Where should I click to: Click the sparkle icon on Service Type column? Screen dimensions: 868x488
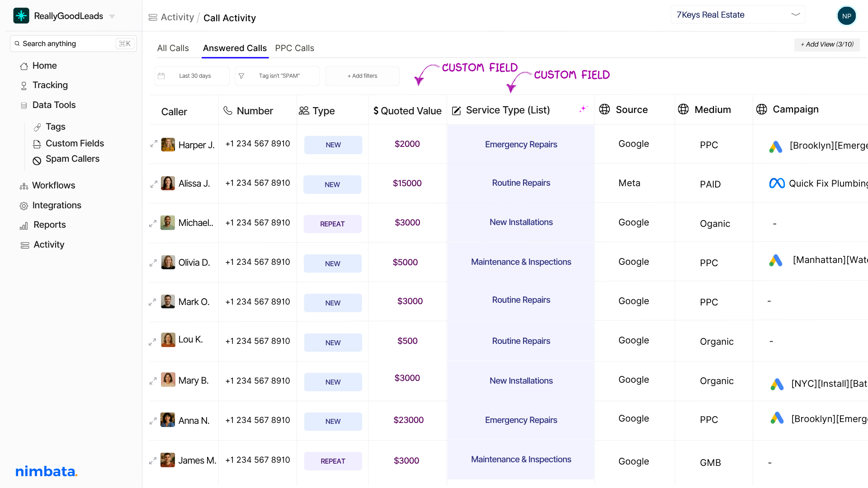point(583,108)
